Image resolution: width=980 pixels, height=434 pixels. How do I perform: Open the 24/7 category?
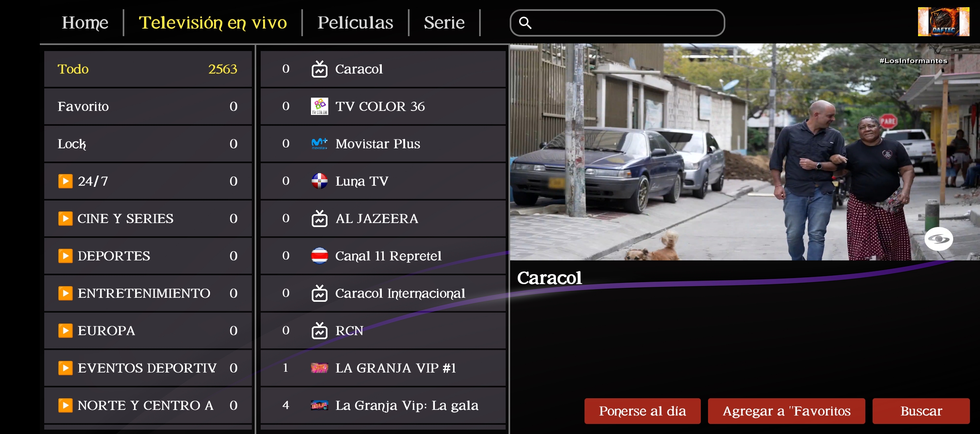[x=148, y=181]
